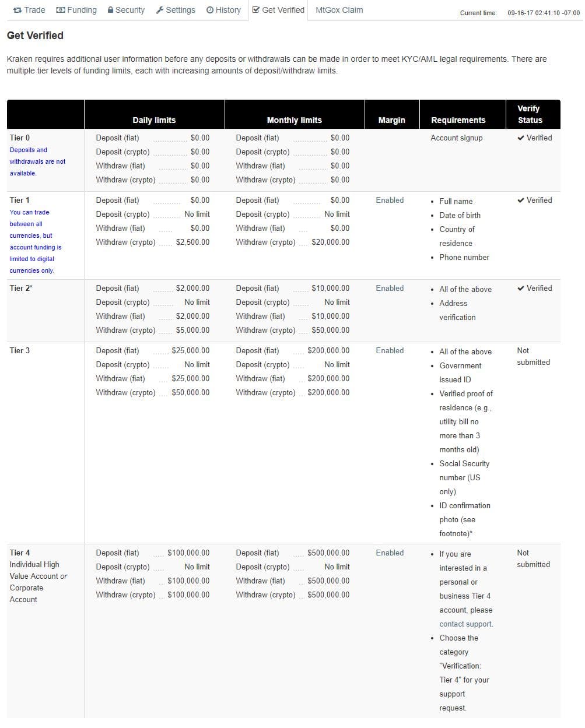Open the contact support link
The height and width of the screenshot is (728, 585).
pos(466,624)
